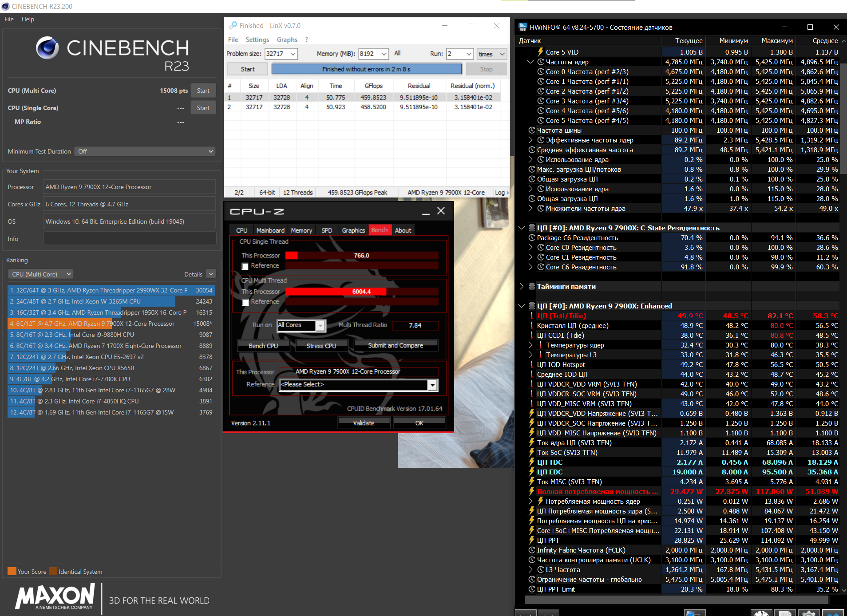Screen dimensions: 847x616
Task: Click clock icon beside Infinity Fabric Частота (FCLK)
Action: [532, 550]
